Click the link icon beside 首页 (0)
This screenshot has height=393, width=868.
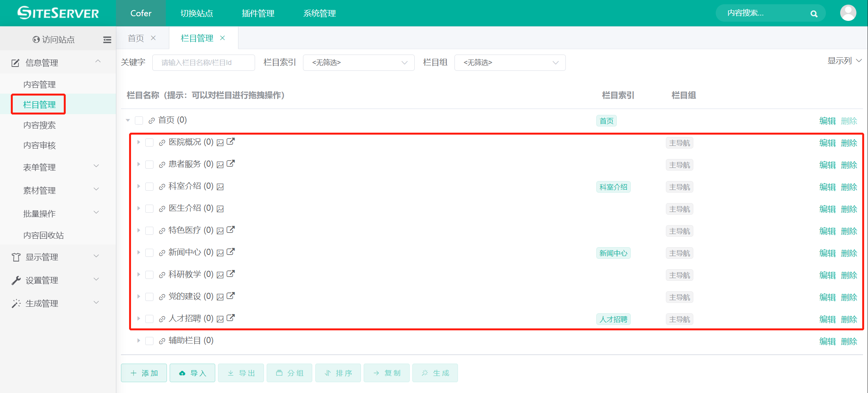151,121
